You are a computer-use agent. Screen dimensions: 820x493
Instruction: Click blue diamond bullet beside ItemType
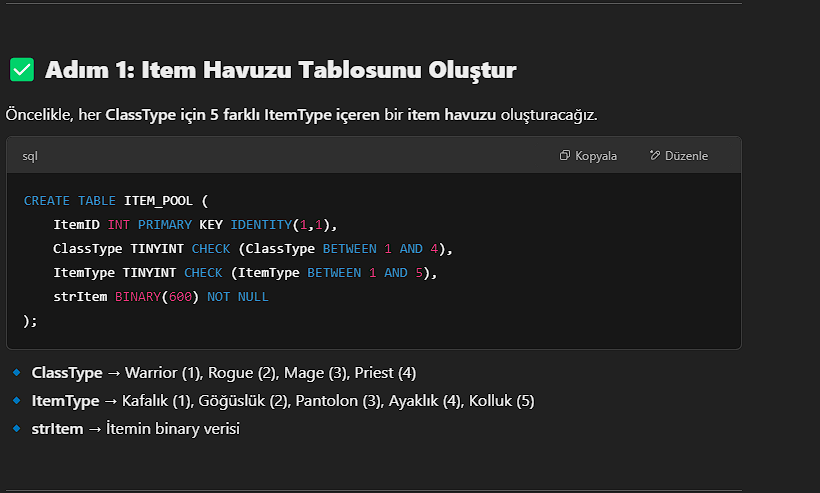click(17, 400)
